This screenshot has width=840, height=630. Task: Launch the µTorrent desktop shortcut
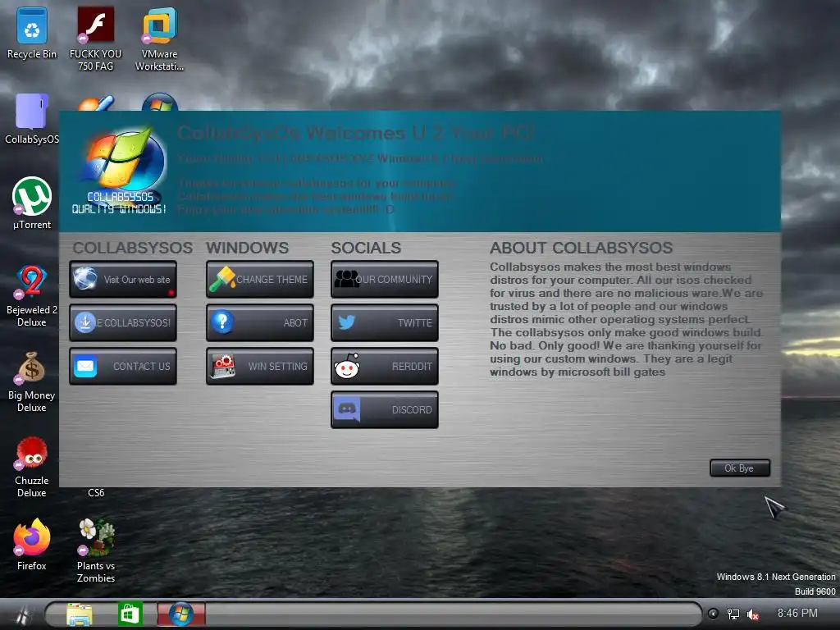[32, 203]
